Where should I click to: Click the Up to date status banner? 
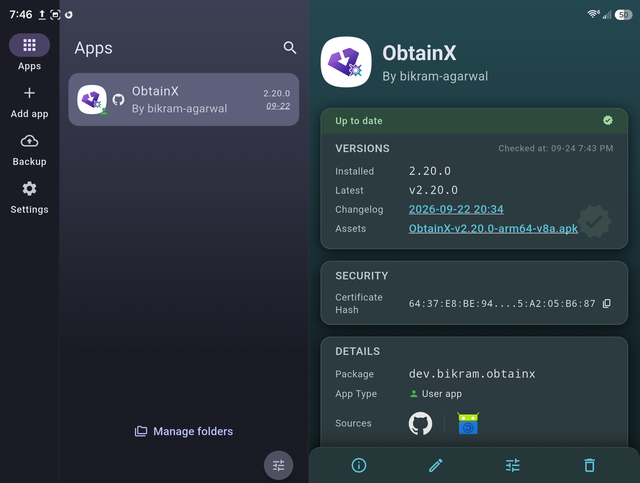coord(474,121)
